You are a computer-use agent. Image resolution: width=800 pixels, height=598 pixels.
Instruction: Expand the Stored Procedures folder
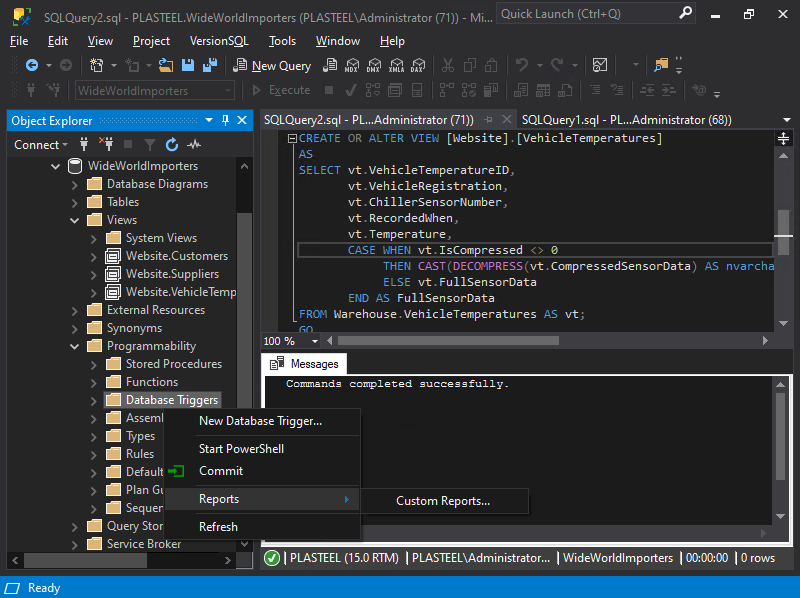93,364
